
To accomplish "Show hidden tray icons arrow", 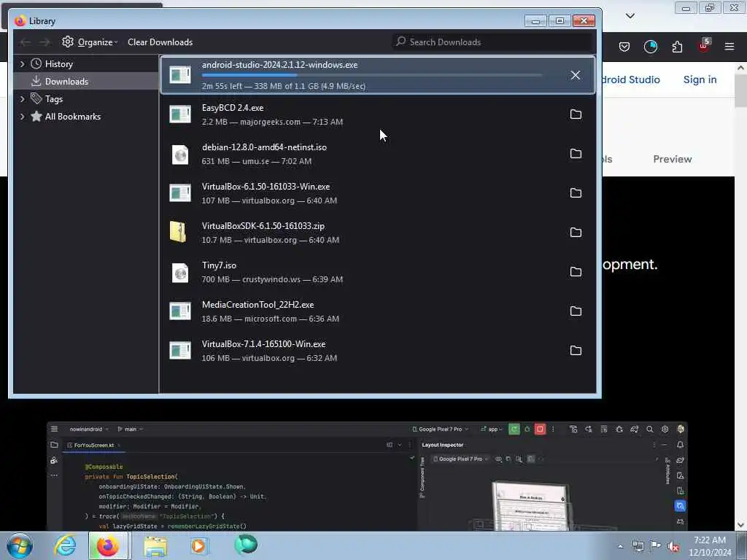I will pos(620,547).
